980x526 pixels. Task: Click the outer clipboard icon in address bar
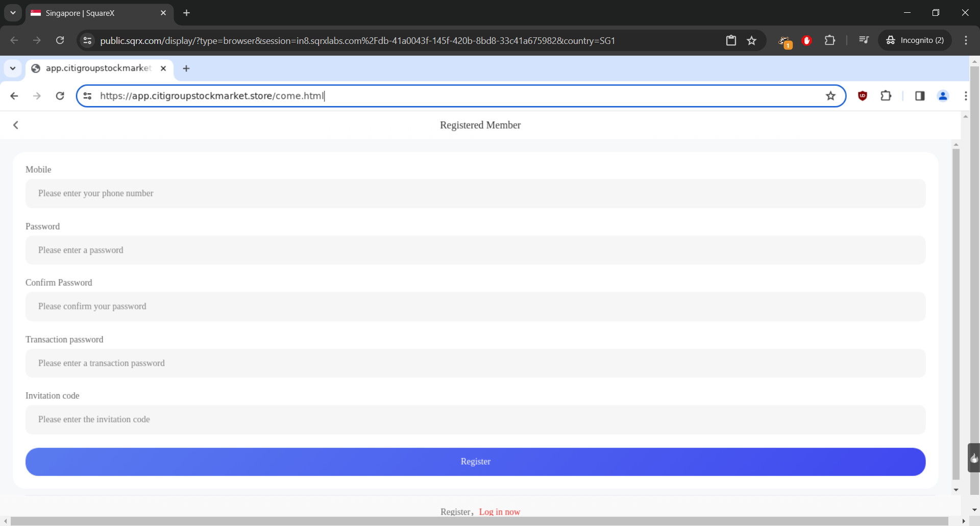pos(731,40)
